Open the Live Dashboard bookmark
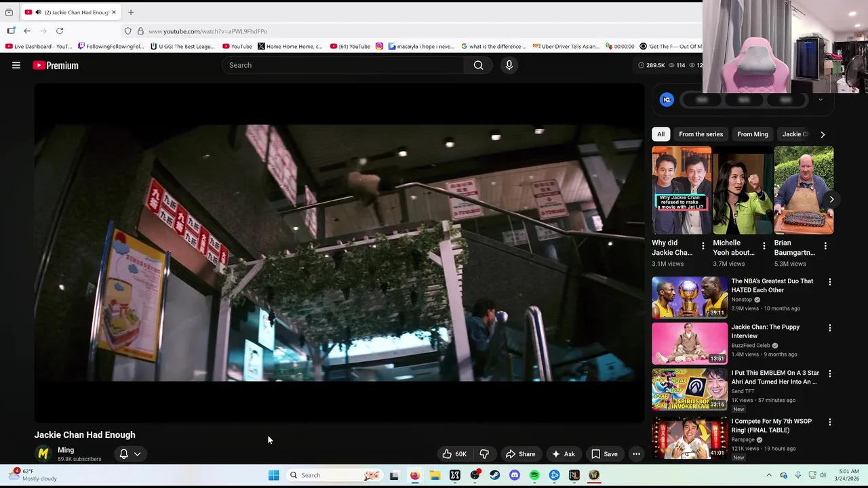Screen dimensions: 868x488 pyautogui.click(x=38, y=46)
